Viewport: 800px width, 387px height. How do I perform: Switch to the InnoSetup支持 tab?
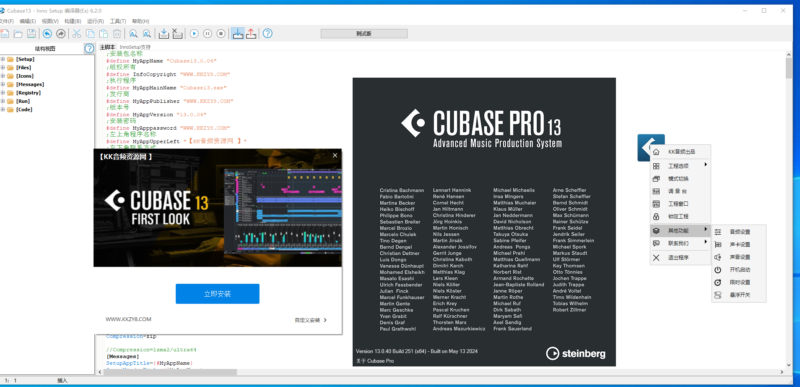tap(135, 47)
